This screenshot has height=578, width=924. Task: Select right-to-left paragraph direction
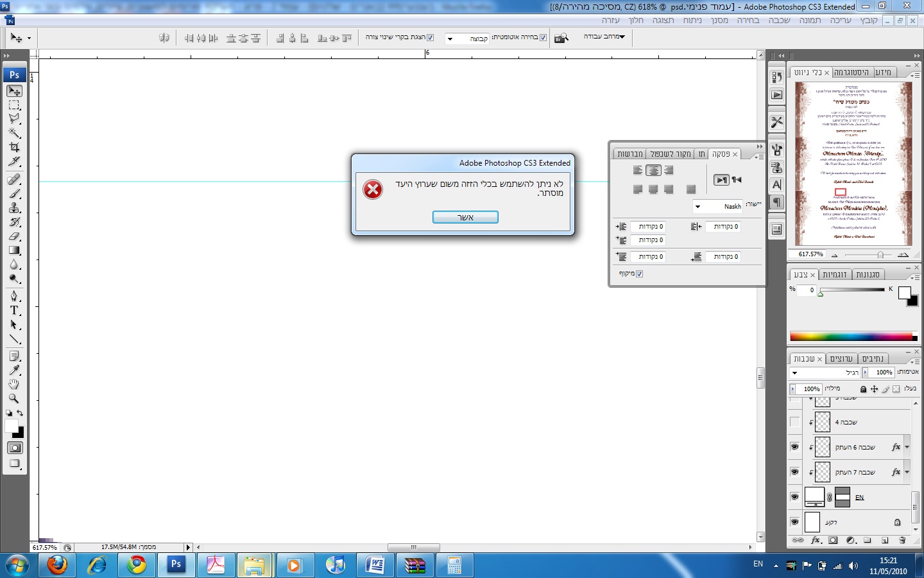pyautogui.click(x=737, y=180)
